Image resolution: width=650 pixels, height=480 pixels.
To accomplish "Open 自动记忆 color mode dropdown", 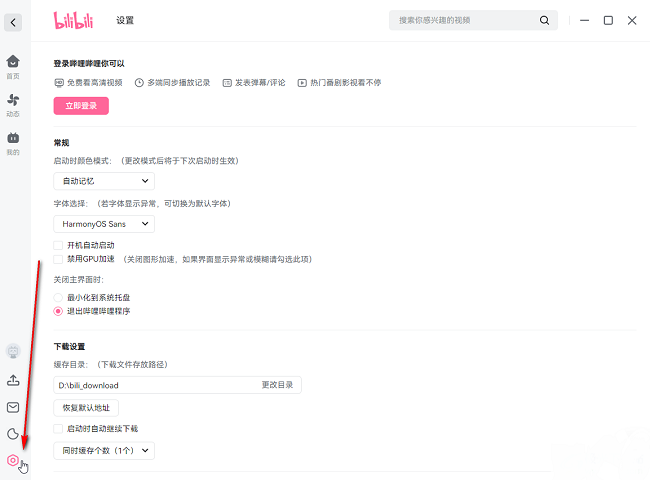I will [104, 181].
